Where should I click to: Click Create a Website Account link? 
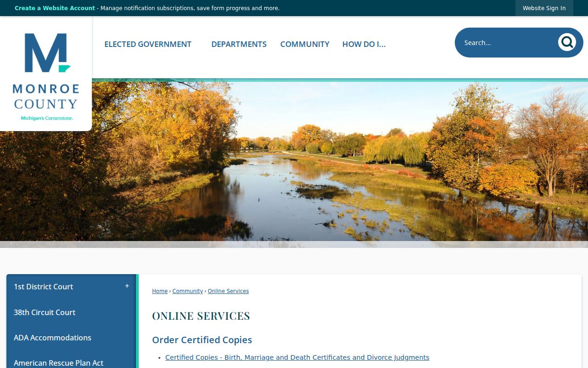pyautogui.click(x=55, y=8)
